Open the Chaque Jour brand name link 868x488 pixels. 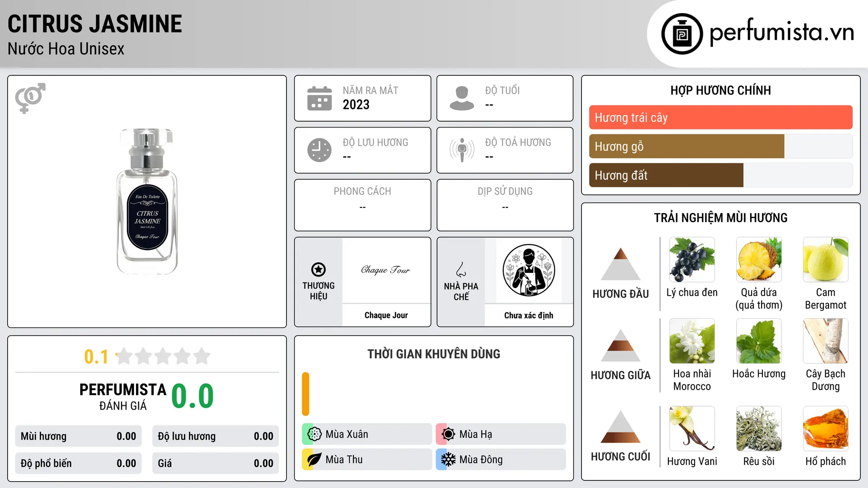click(x=386, y=315)
